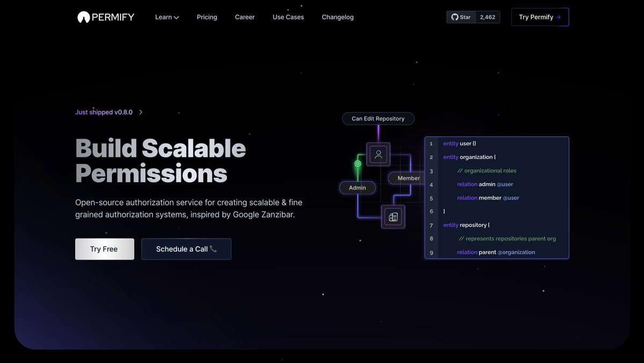Click the Can Edit Repository label

click(378, 119)
